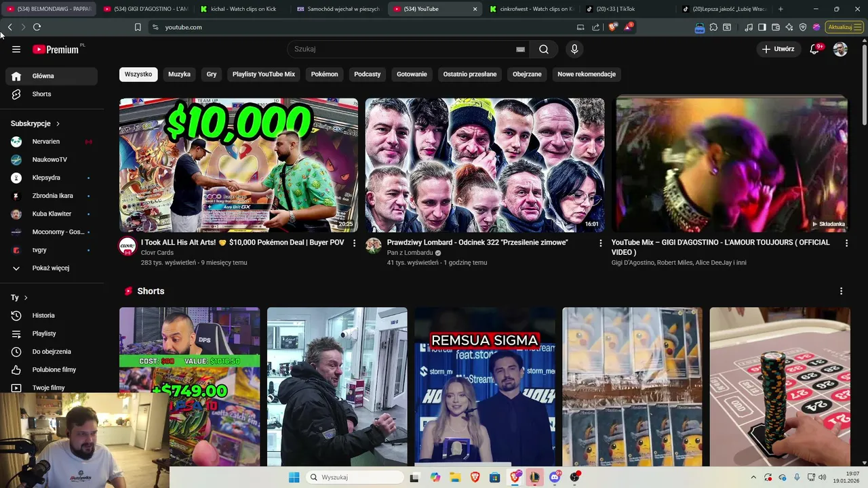Switch to the BELMONDAWG browser tab

point(49,9)
